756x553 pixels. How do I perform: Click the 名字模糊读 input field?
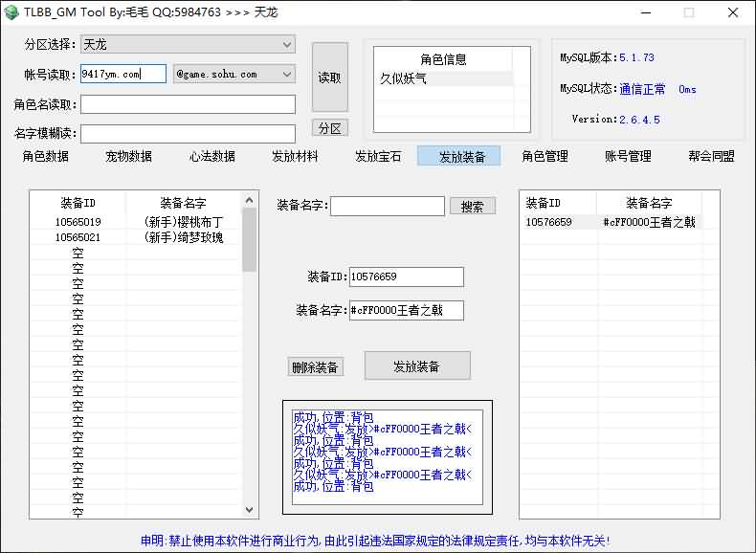188,134
